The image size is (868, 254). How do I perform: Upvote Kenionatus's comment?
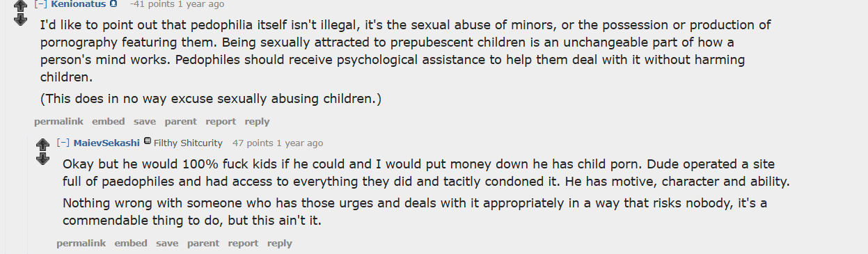pyautogui.click(x=20, y=5)
